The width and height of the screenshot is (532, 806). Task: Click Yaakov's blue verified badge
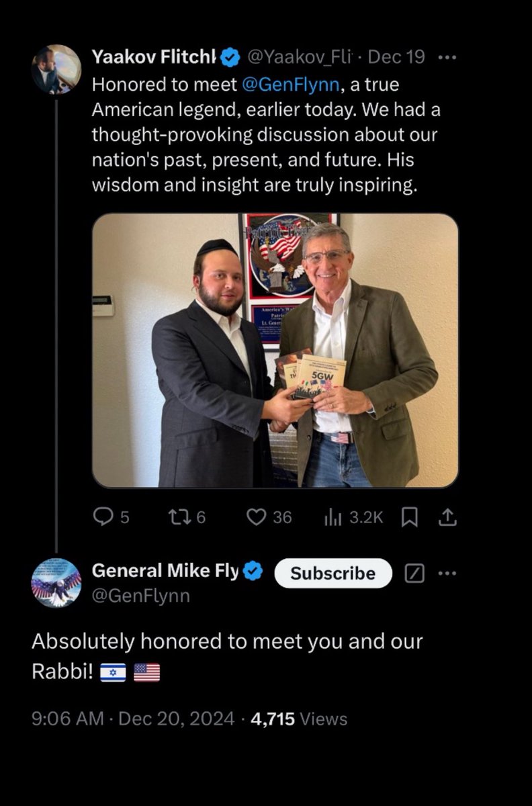tap(230, 58)
